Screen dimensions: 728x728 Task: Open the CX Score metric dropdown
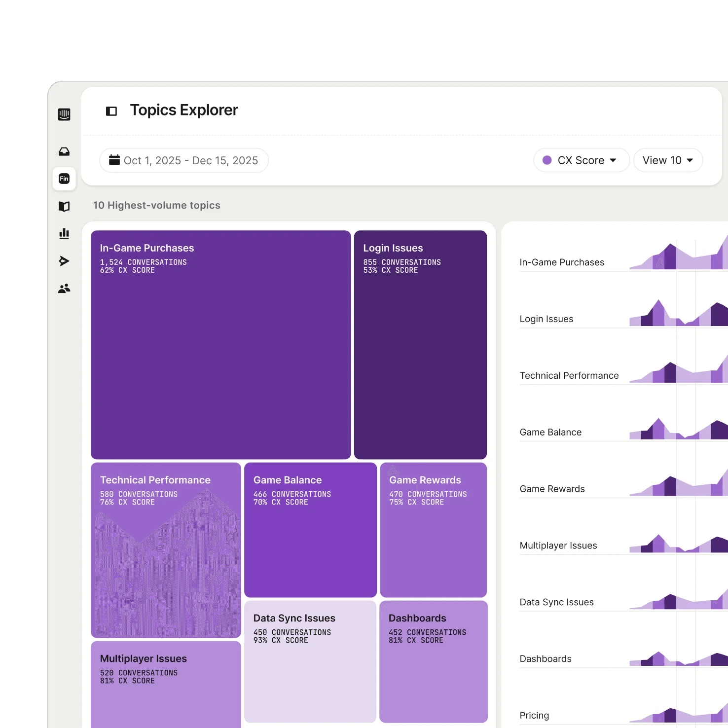click(582, 160)
